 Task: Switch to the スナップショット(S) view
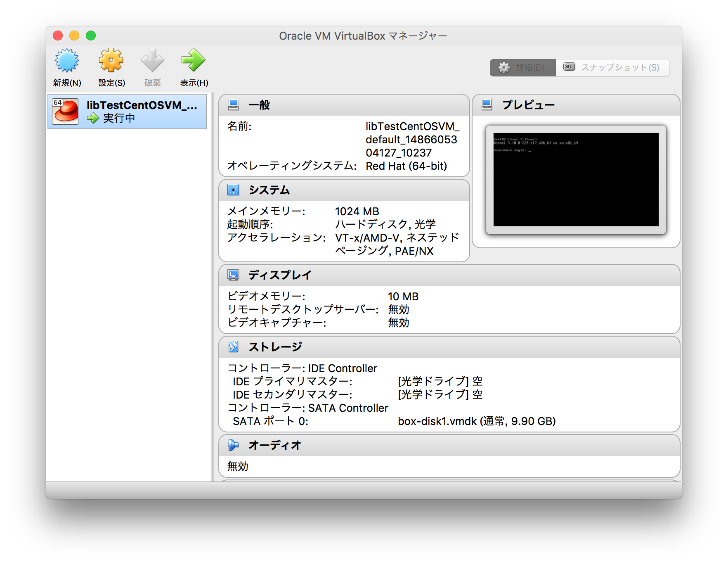pos(612,67)
